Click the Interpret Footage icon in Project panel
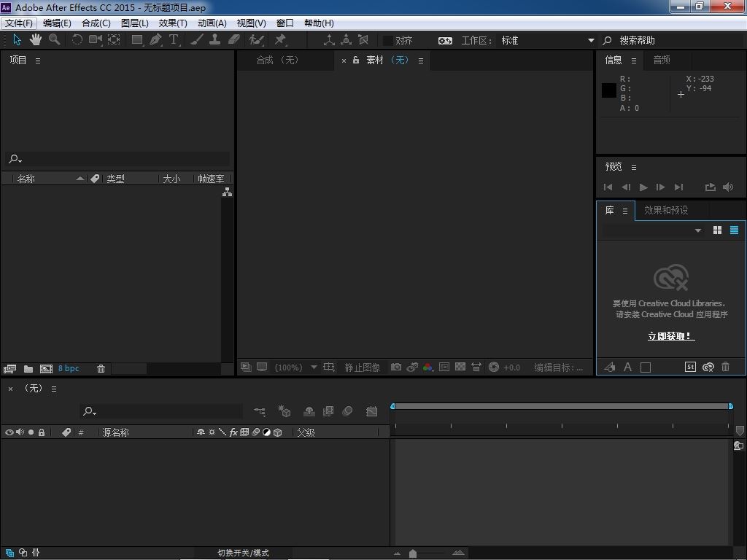The width and height of the screenshot is (747, 560). (x=9, y=368)
